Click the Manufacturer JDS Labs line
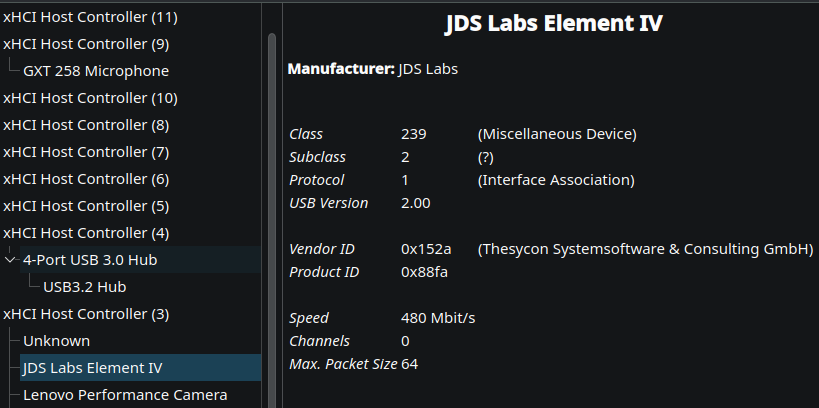 point(373,69)
